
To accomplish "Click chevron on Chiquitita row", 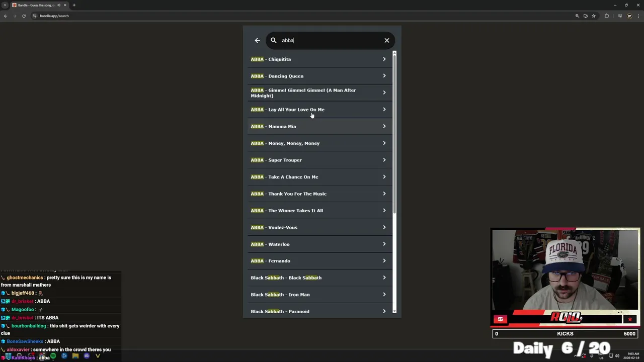I will point(384,59).
